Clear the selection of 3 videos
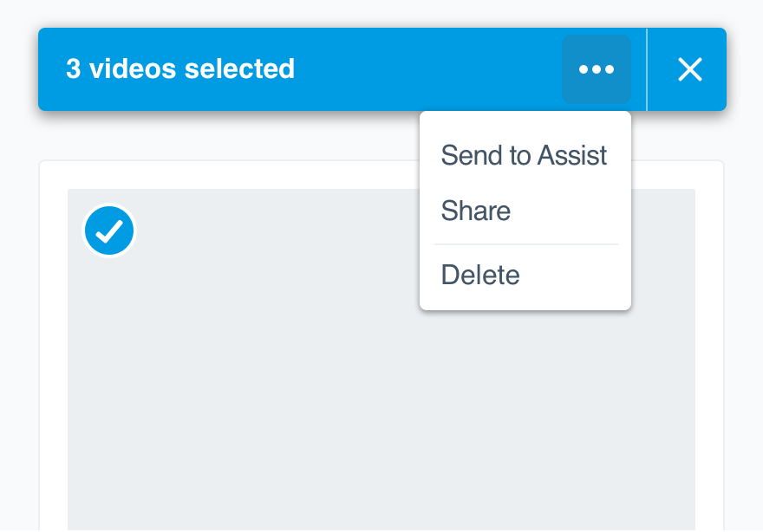The image size is (763, 532). click(689, 69)
